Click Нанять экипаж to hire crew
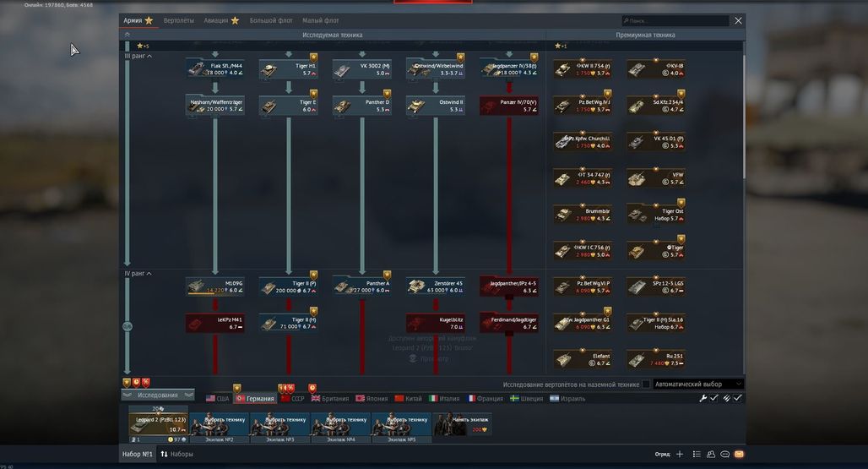 pyautogui.click(x=462, y=424)
